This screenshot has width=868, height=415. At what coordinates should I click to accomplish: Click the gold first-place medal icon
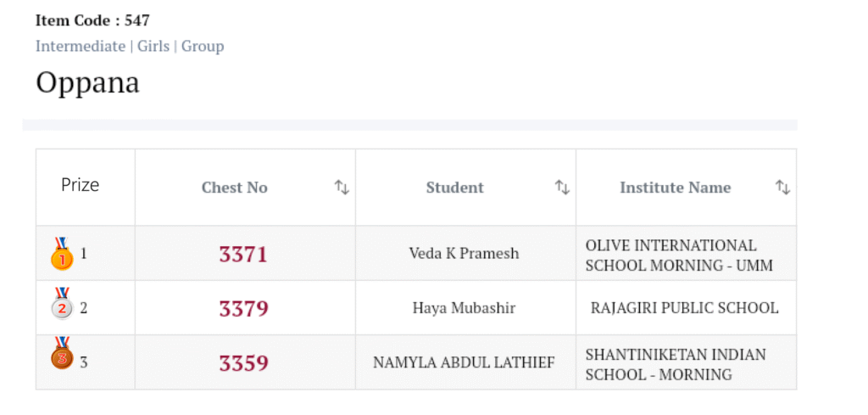point(62,255)
